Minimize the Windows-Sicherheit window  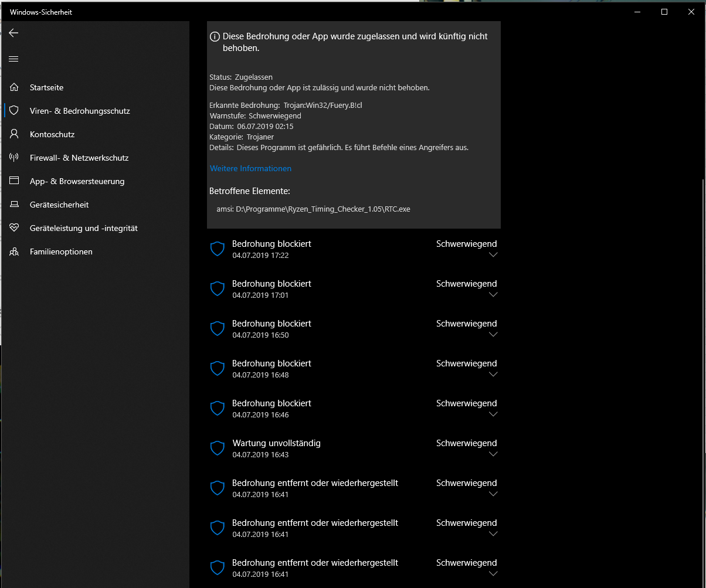[x=637, y=12]
